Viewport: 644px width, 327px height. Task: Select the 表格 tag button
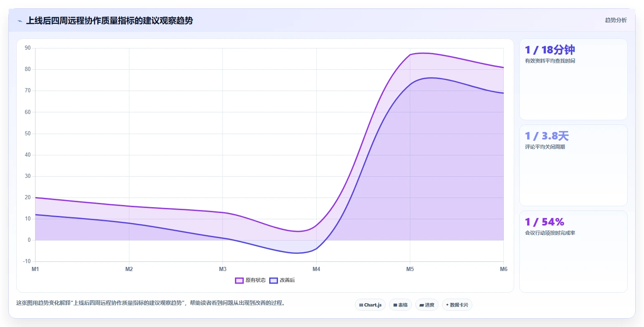tap(400, 305)
